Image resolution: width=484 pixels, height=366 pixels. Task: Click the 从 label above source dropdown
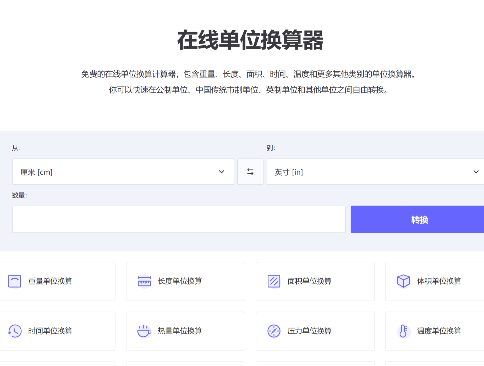[16, 148]
